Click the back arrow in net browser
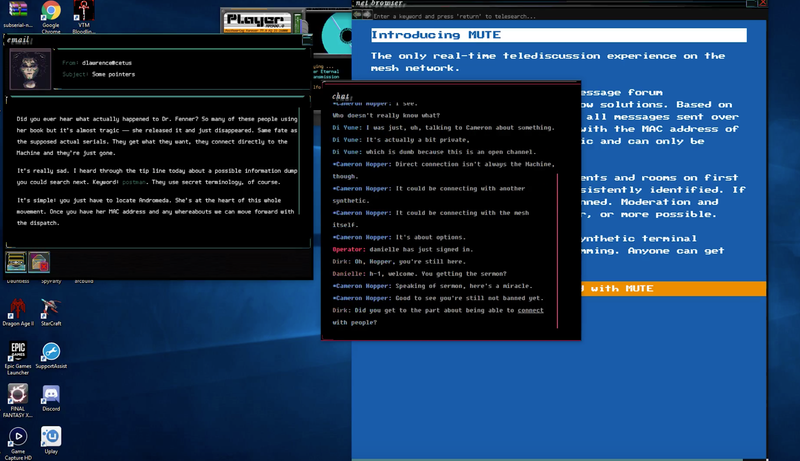The image size is (800, 461). [358, 15]
